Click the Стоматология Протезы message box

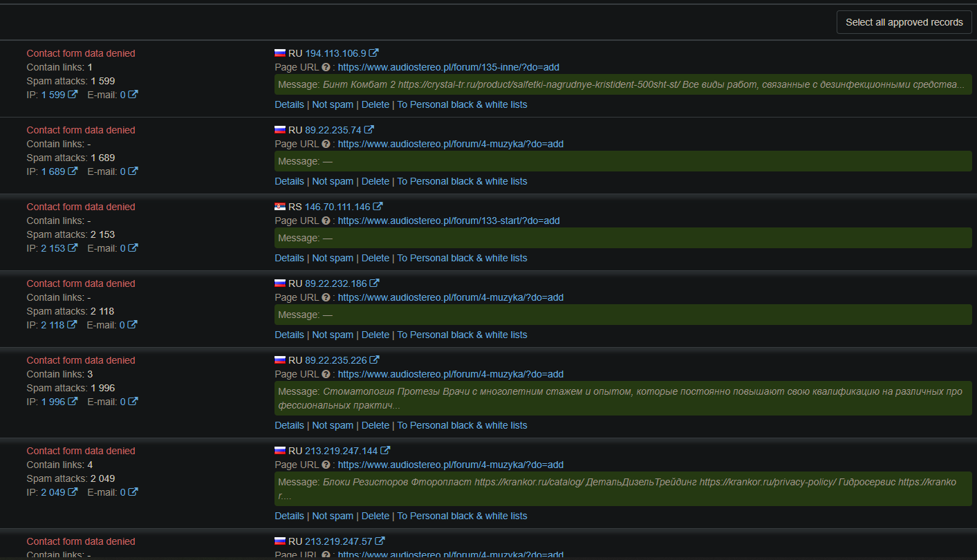[x=623, y=398]
